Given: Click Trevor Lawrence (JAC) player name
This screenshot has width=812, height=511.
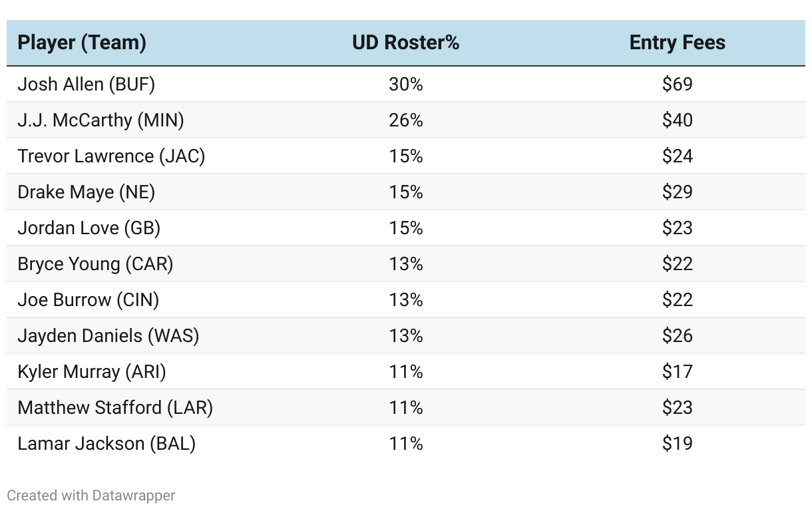Looking at the screenshot, I should tap(111, 156).
